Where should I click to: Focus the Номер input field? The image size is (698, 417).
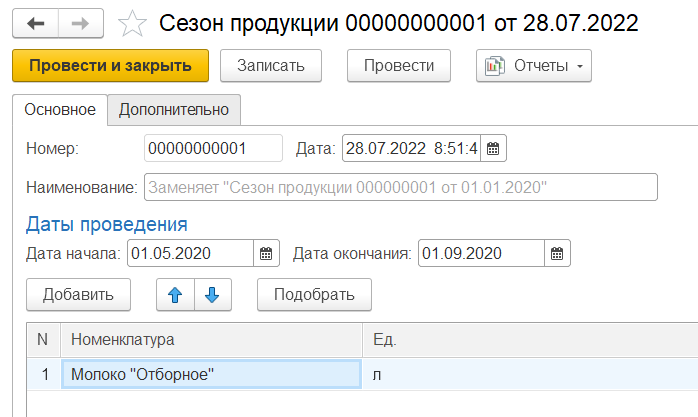pos(213,149)
